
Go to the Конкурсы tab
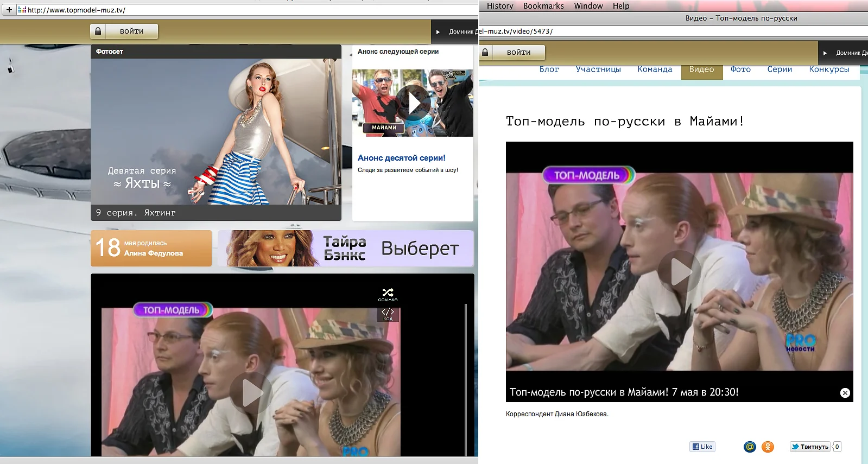pos(829,69)
